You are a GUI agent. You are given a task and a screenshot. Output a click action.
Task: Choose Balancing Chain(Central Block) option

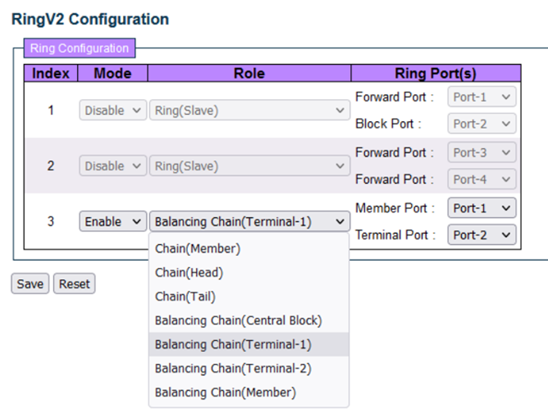pos(248,320)
